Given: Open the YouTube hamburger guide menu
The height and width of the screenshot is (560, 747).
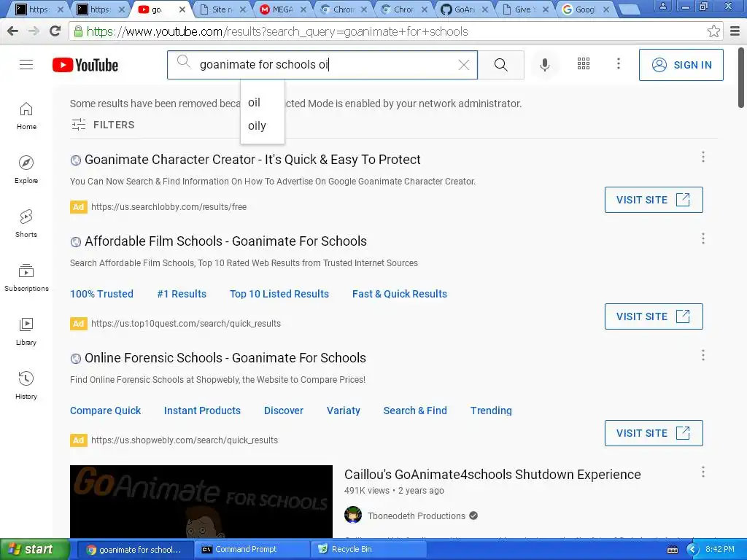Looking at the screenshot, I should tap(26, 65).
